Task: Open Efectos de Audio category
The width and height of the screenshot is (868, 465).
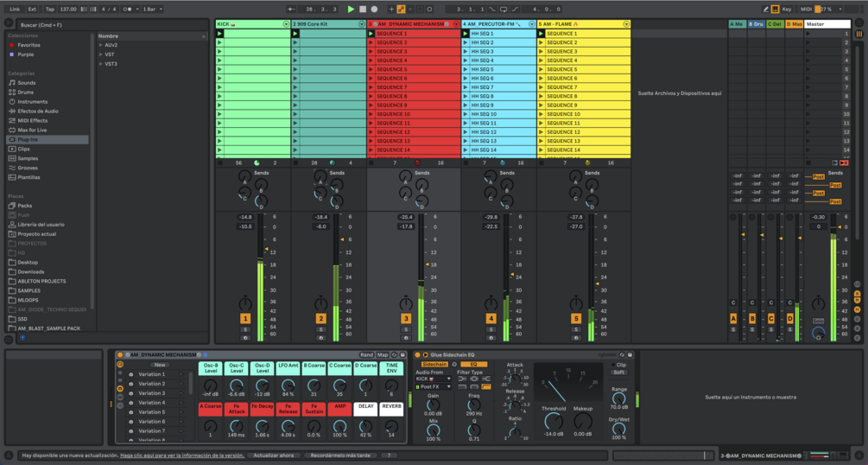Action: coord(38,111)
